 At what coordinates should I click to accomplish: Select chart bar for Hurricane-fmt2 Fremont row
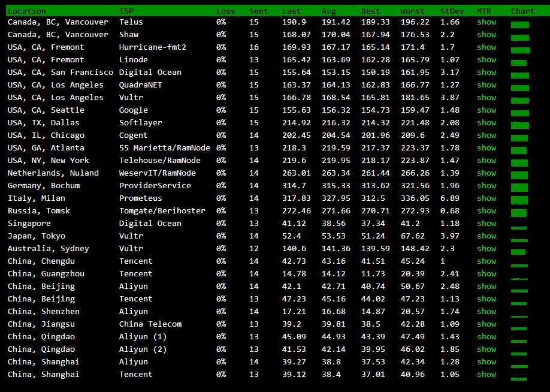point(520,50)
